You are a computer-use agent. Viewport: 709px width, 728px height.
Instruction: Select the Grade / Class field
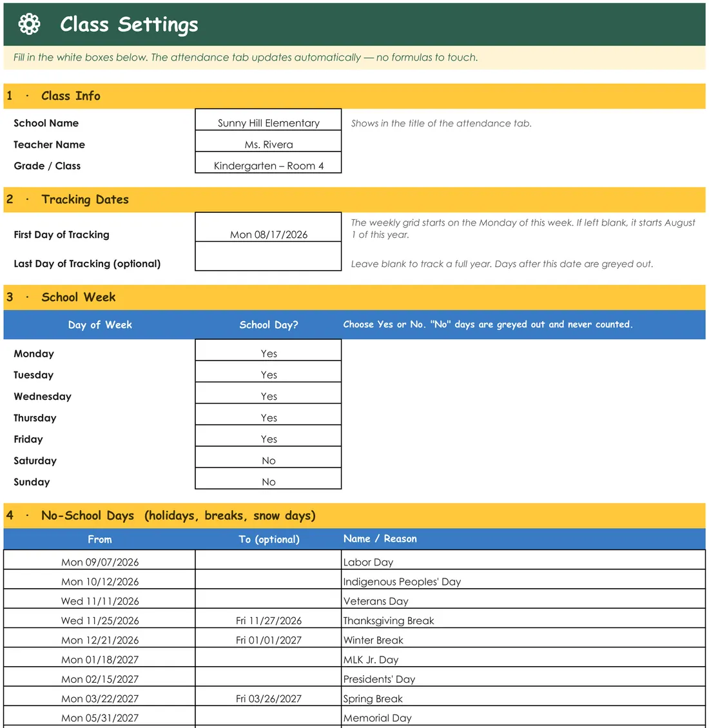point(268,162)
